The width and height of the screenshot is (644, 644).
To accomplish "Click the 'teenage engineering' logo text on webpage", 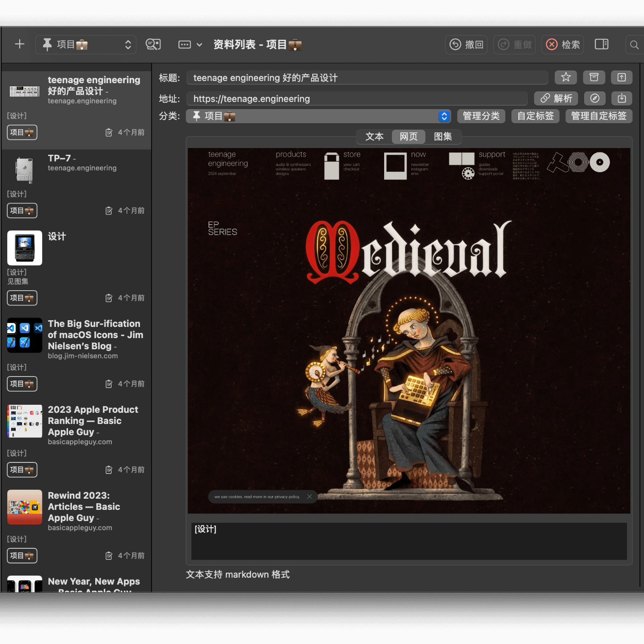I will pos(228,159).
